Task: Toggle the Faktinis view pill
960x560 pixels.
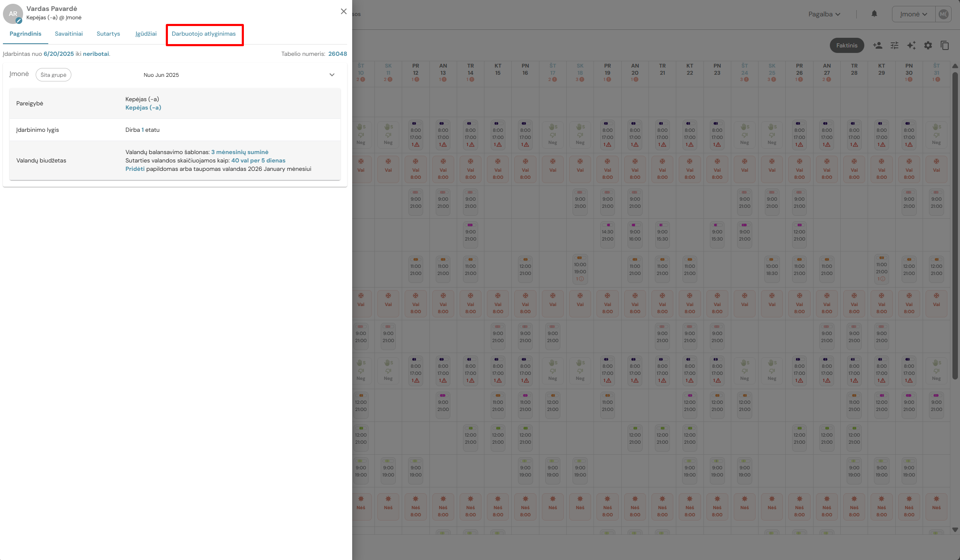Action: pyautogui.click(x=847, y=45)
